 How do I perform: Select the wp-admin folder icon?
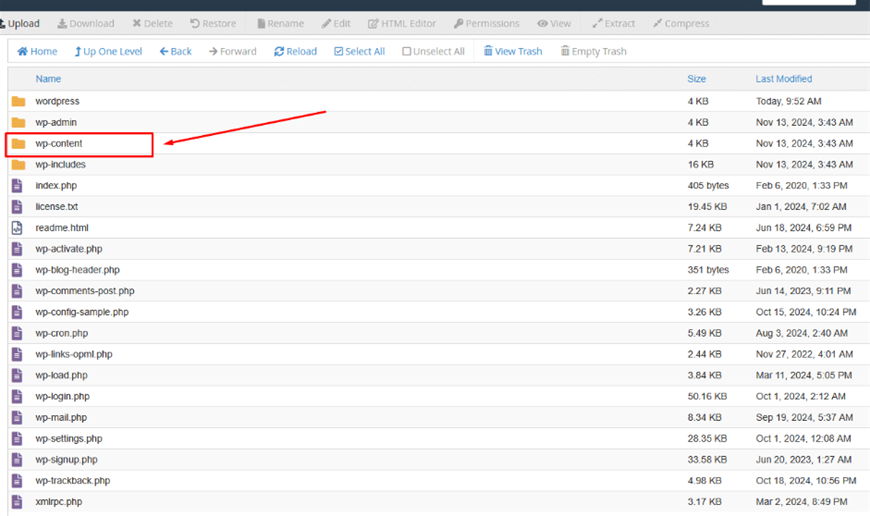pyautogui.click(x=18, y=122)
